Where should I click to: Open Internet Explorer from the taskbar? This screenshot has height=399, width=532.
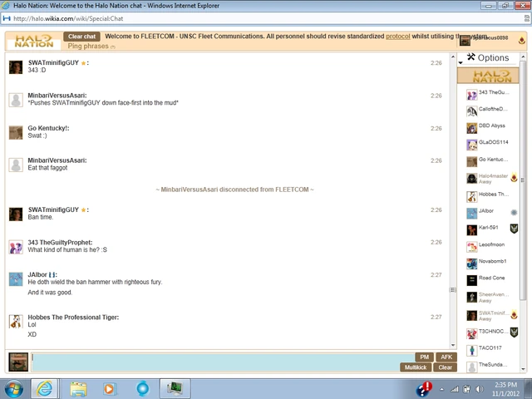pos(44,387)
